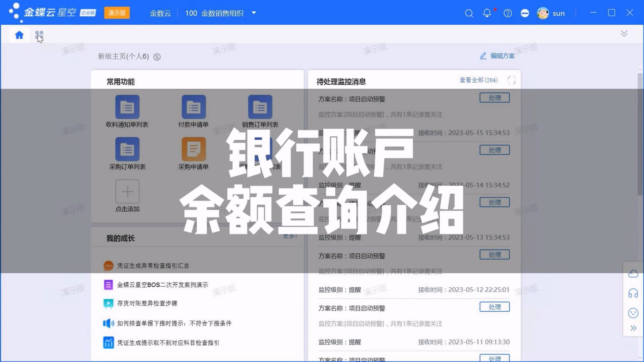Click the 常用功能 panel title
Image resolution: width=644 pixels, height=362 pixels.
120,82
